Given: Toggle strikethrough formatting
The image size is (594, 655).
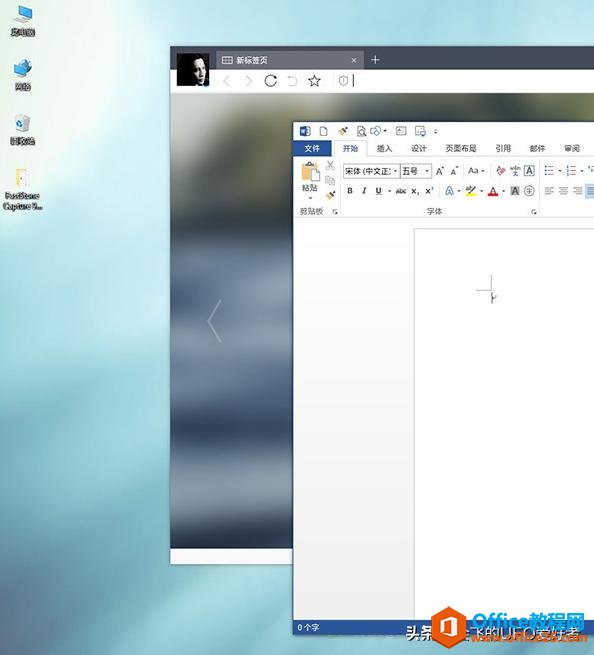Looking at the screenshot, I should (x=401, y=191).
